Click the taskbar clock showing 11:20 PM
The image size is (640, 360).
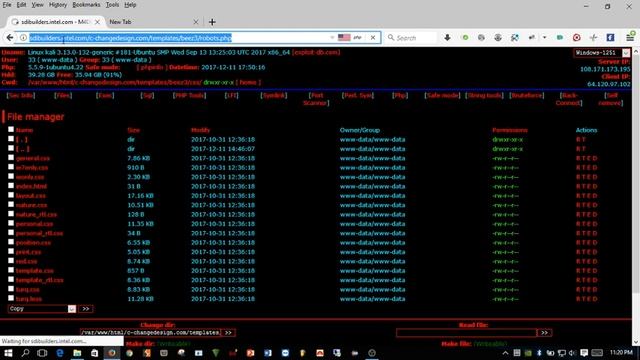pyautogui.click(x=622, y=353)
